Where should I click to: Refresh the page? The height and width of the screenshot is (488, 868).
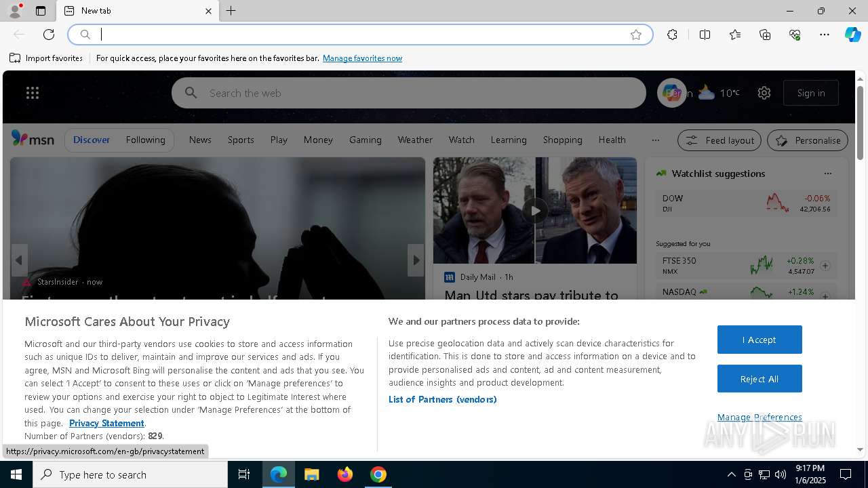[x=49, y=35]
